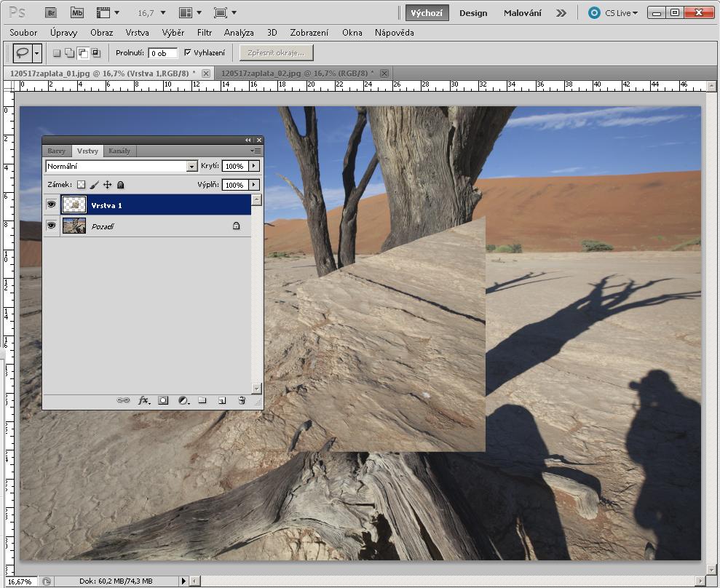
Task: Create a new layer group folder
Action: pyautogui.click(x=203, y=400)
